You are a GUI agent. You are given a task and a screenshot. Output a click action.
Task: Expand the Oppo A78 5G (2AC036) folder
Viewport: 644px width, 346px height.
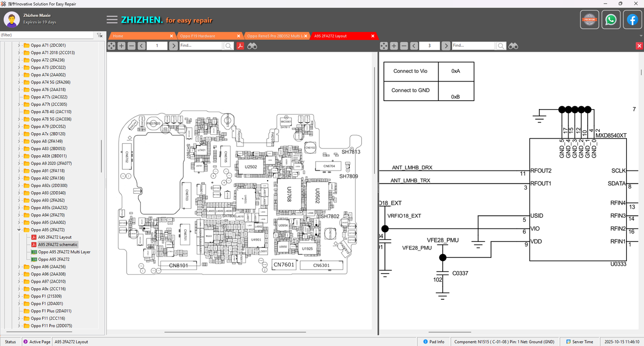point(19,119)
